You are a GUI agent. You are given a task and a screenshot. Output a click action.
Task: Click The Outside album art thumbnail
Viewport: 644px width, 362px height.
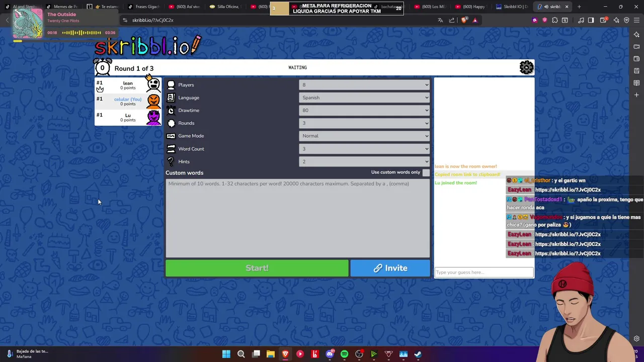(28, 24)
